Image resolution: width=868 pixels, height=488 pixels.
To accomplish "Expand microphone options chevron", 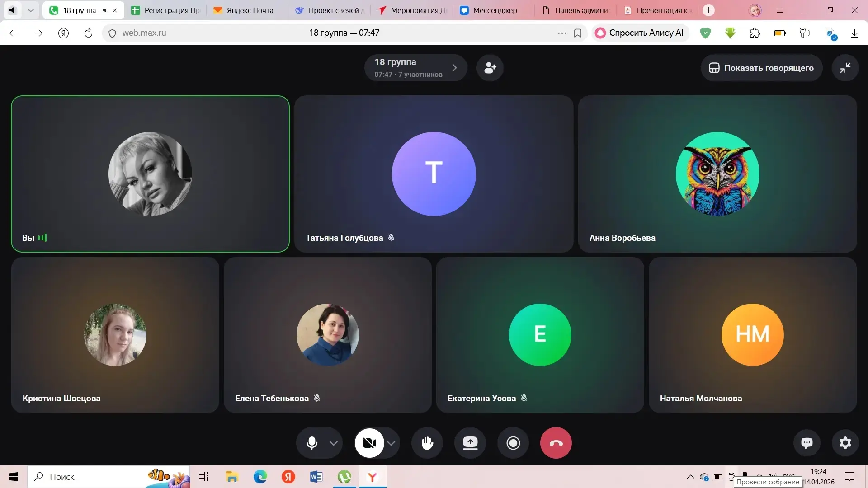I will [334, 443].
